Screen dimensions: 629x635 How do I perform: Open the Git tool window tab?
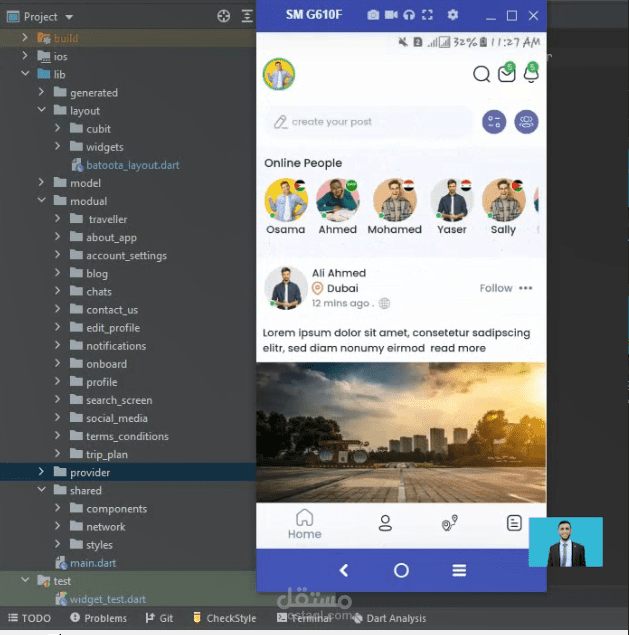(x=159, y=618)
